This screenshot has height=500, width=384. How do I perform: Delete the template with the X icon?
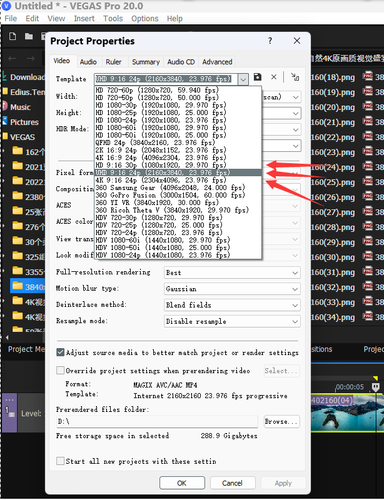coord(274,77)
